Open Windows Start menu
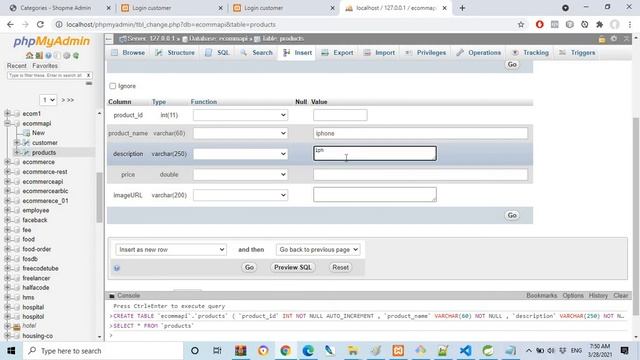This screenshot has height=360, width=640. coord(11,351)
